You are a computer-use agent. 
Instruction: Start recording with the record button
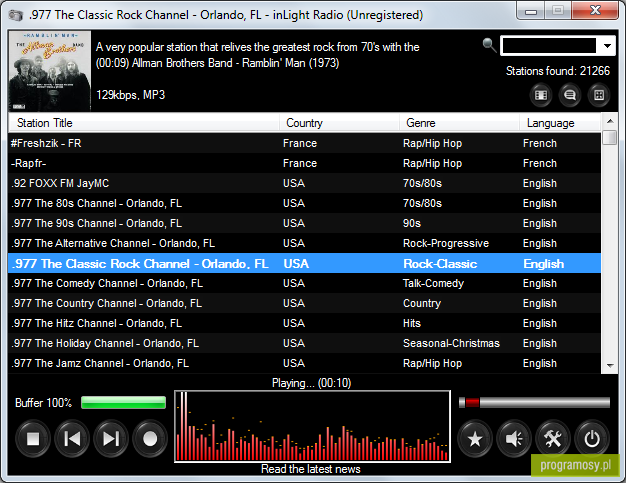[150, 439]
